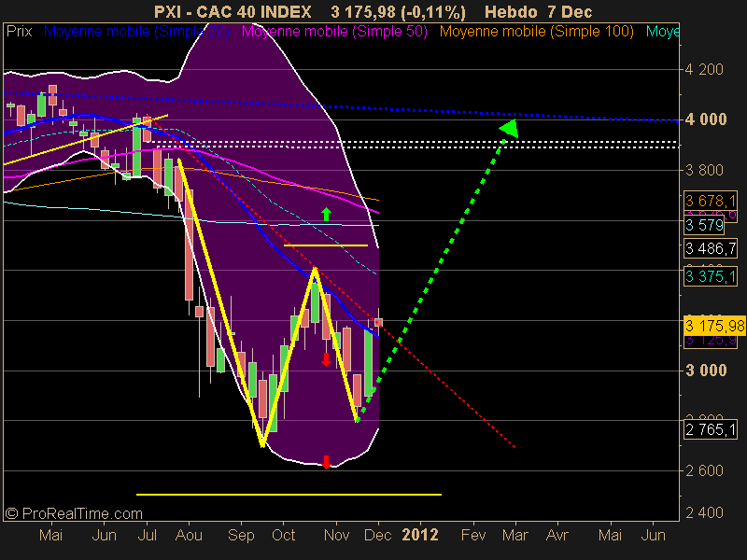The width and height of the screenshot is (747, 560).
Task: Click the 'Avr' month label on time axis
Action: [x=557, y=535]
